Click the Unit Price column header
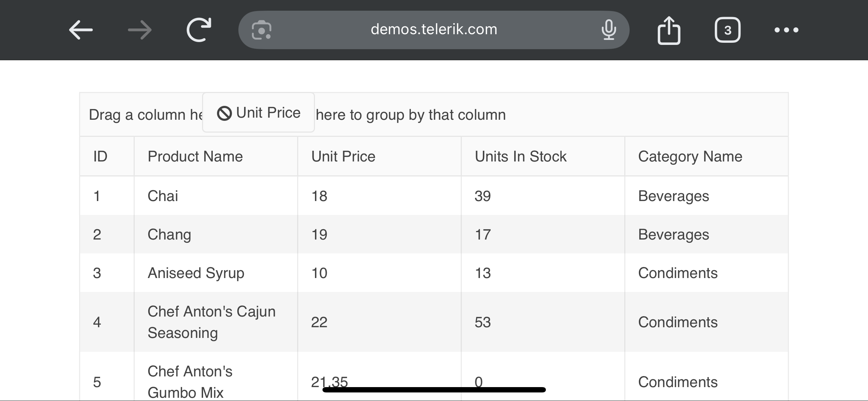 coord(343,156)
